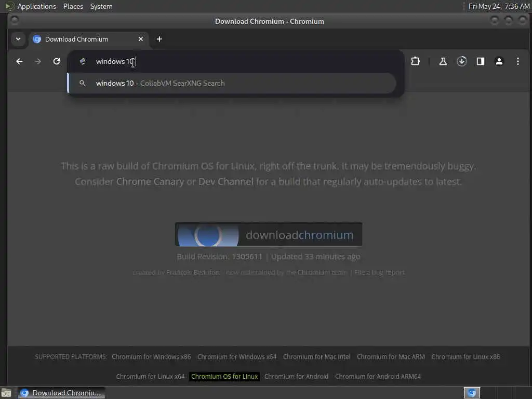
Task: Toggle the side panel icon
Action: pos(481,61)
